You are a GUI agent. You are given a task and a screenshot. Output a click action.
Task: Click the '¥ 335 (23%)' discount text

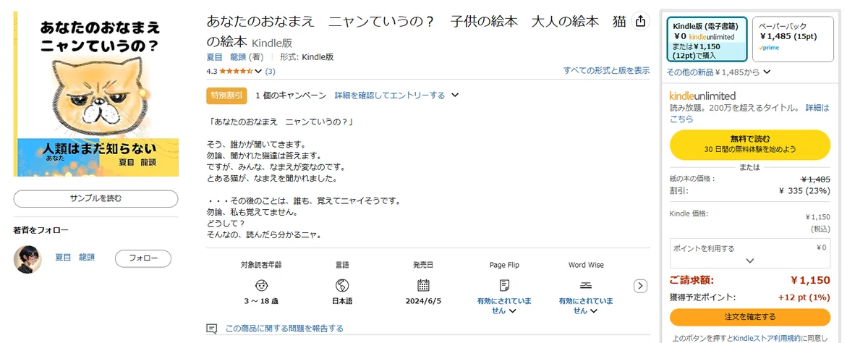pos(804,191)
